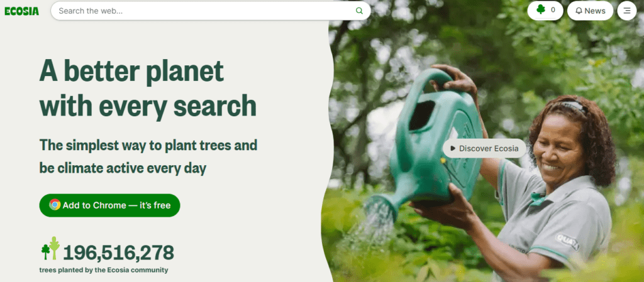Click the play triangle beside Discover Ecosia

[453, 148]
